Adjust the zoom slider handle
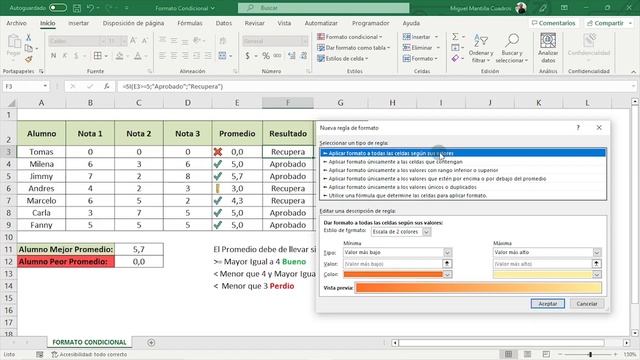 tap(590, 354)
